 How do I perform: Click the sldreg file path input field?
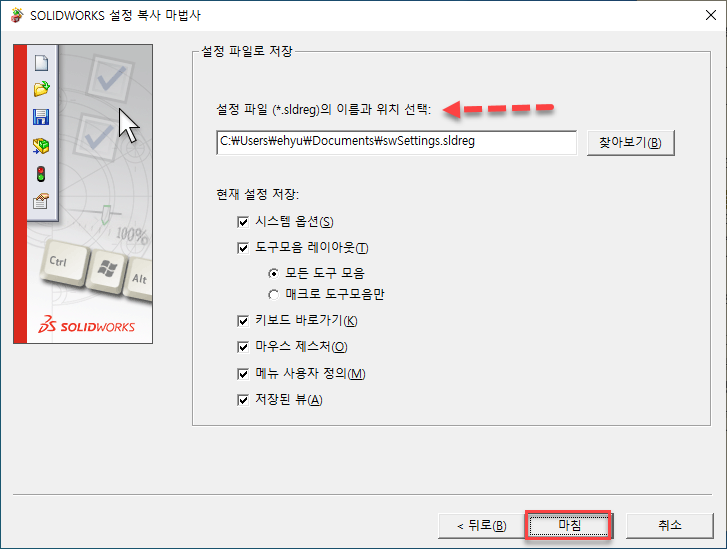[396, 142]
